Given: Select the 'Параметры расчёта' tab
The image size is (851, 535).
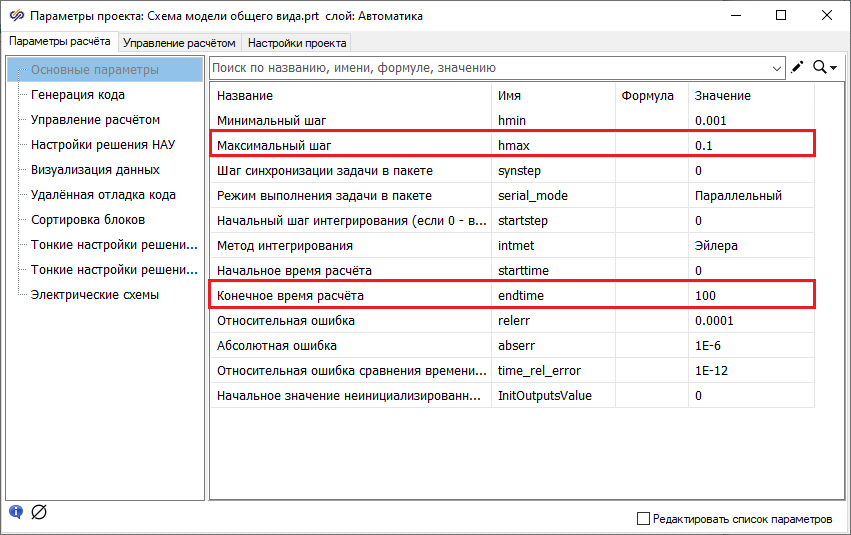Looking at the screenshot, I should (x=59, y=42).
